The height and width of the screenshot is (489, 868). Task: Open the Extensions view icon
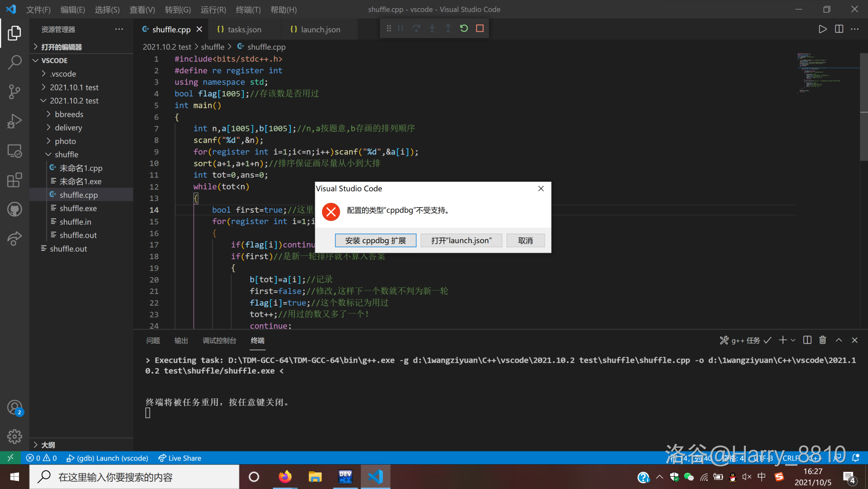click(14, 180)
